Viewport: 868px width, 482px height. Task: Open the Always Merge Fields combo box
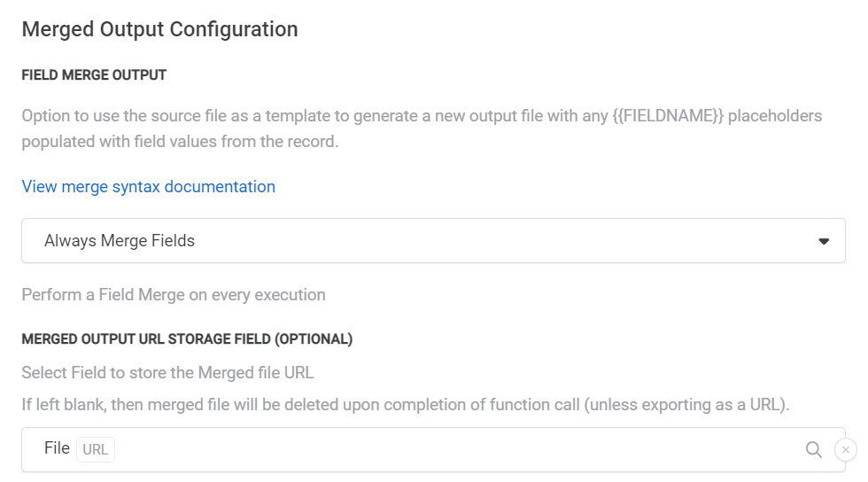point(433,241)
